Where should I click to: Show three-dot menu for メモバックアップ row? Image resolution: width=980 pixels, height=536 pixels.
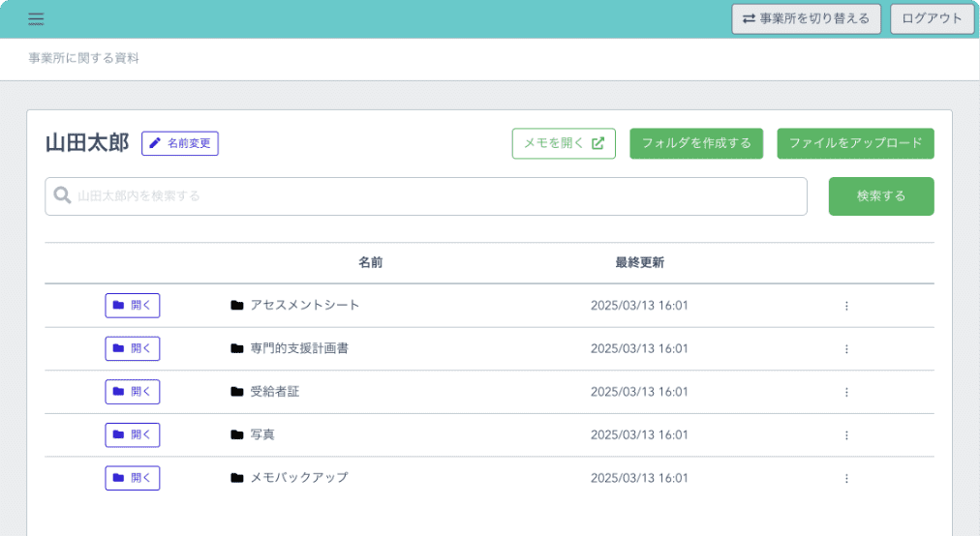tap(846, 479)
